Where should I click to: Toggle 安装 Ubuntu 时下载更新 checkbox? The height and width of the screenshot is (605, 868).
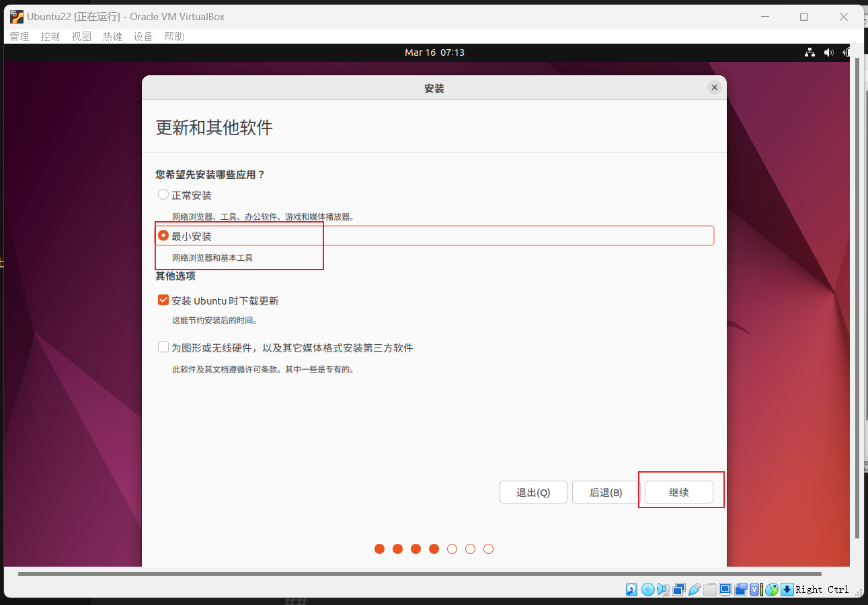coord(163,300)
